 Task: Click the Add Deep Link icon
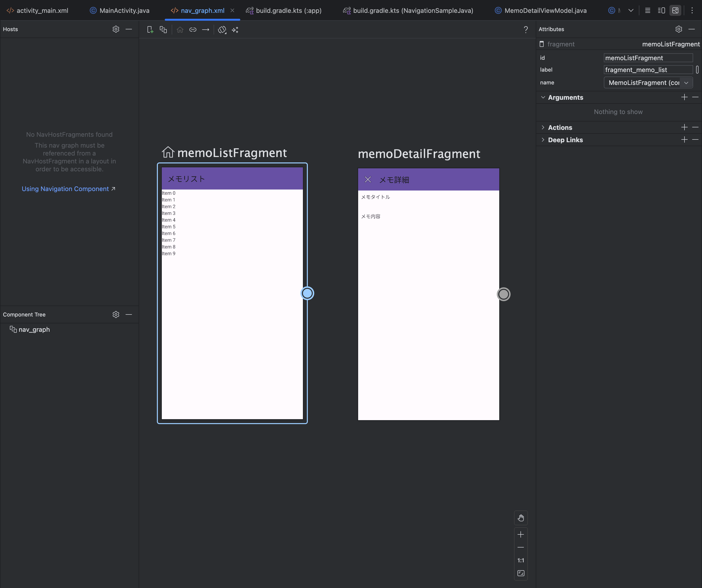pyautogui.click(x=193, y=30)
